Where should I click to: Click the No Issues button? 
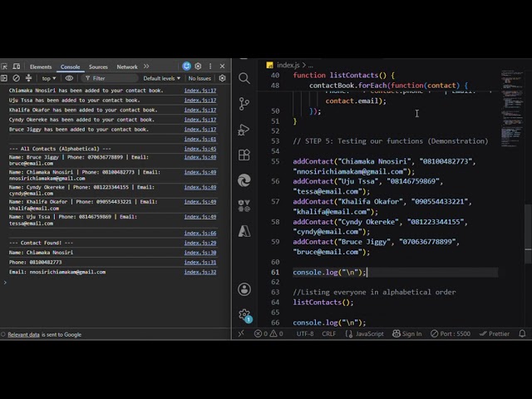199,78
